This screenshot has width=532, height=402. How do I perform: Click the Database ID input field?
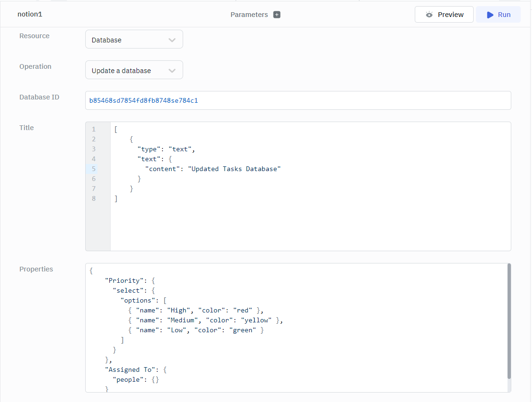298,100
